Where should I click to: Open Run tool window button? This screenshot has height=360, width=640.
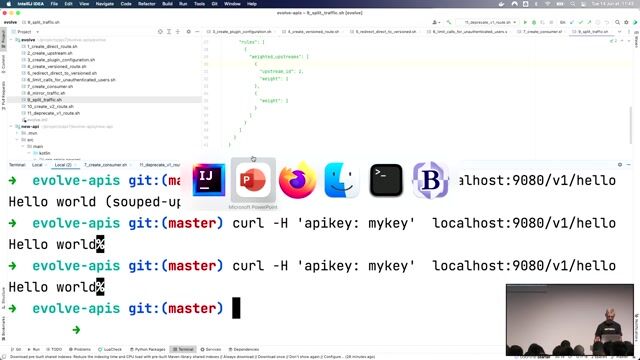coord(34,349)
